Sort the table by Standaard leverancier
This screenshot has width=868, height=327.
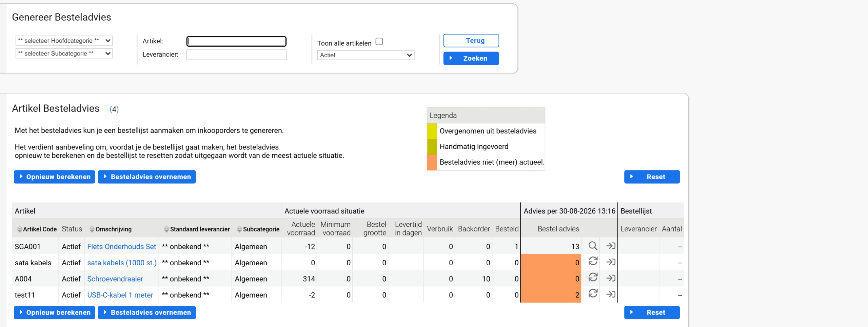pyautogui.click(x=197, y=229)
